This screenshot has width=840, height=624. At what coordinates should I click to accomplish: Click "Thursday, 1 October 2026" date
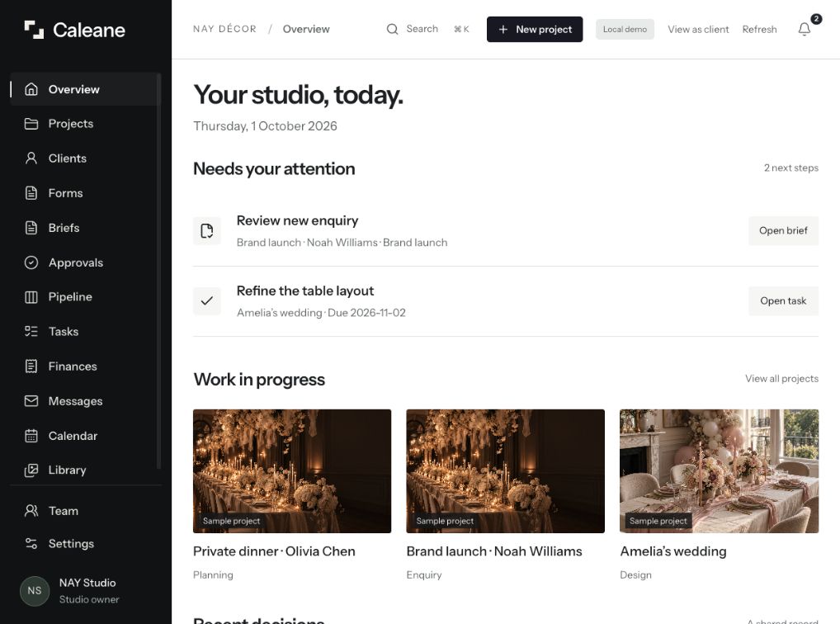click(265, 126)
